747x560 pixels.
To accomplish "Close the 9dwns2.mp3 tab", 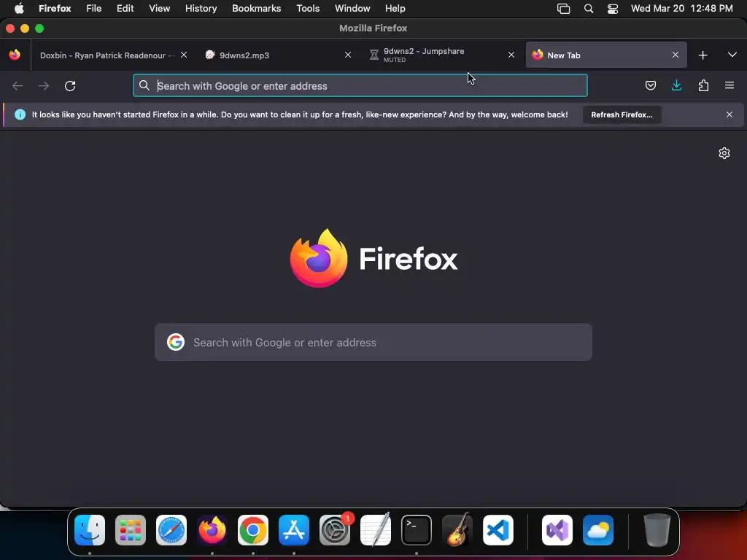I will [x=348, y=55].
